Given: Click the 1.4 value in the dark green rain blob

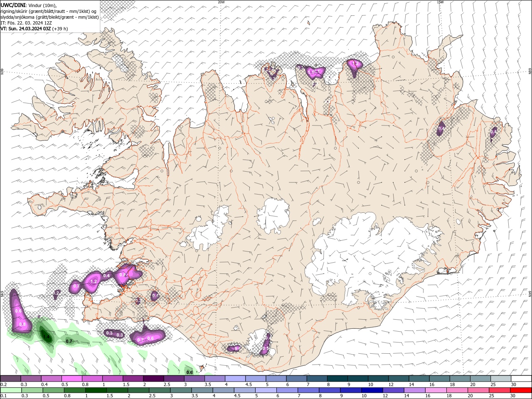Looking at the screenshot, I should click(46, 337).
